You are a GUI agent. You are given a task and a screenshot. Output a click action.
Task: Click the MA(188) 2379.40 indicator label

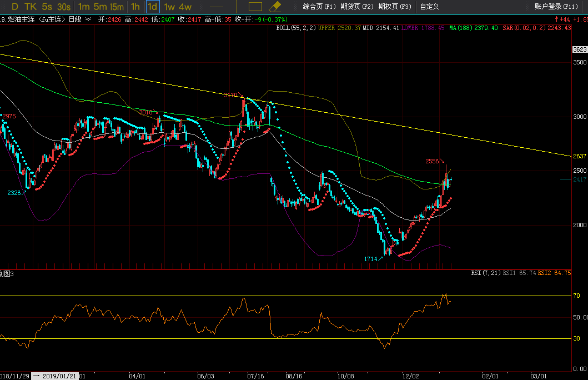473,28
